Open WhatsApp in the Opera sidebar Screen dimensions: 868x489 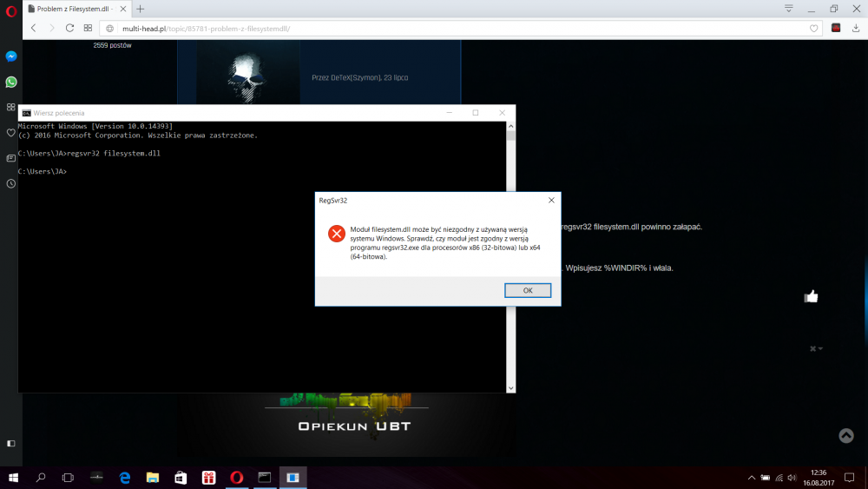(10, 82)
